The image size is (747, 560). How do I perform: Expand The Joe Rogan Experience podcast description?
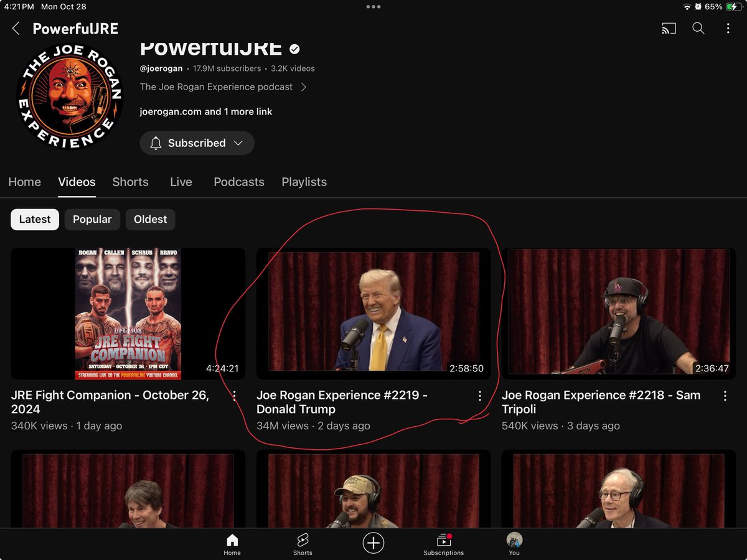[x=223, y=87]
